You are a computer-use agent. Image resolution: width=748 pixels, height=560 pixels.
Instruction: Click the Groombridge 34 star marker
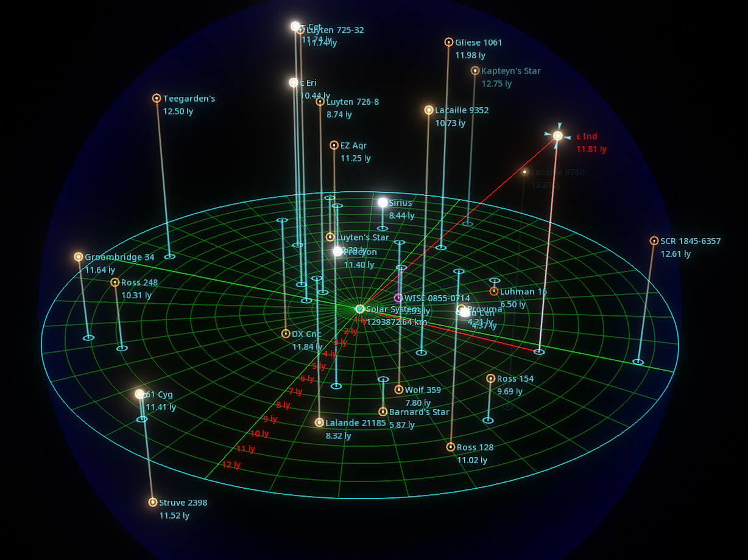click(79, 257)
